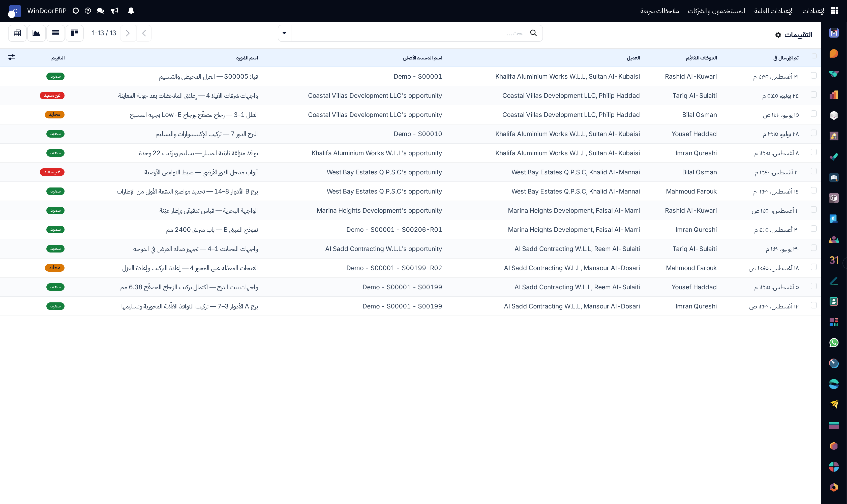Image resolution: width=847 pixels, height=504 pixels.
Task: Switch to list view
Action: [x=55, y=33]
